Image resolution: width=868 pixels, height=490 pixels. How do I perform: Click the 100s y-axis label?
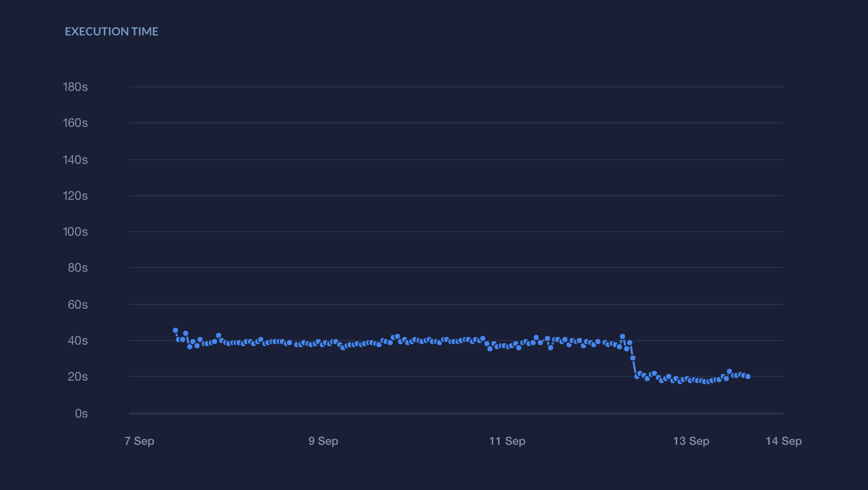point(75,232)
